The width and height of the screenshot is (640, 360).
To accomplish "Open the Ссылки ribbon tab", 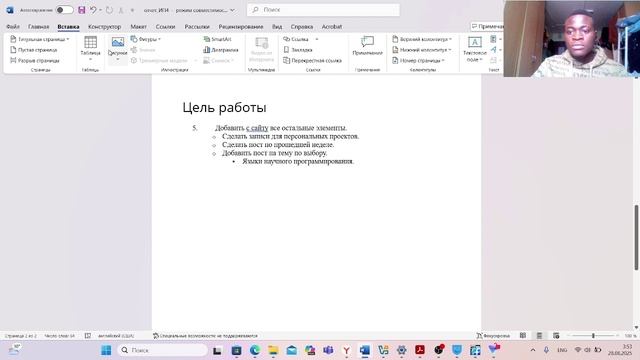I will tap(165, 27).
